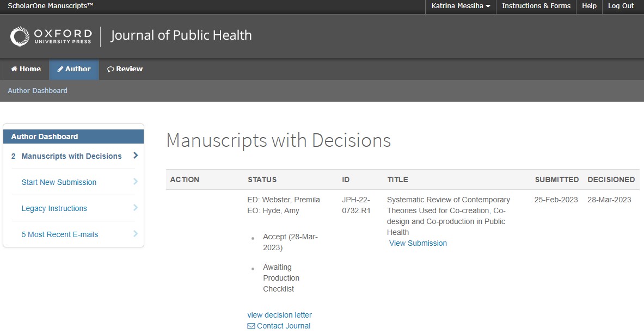Click the SUBMITTED column header
The width and height of the screenshot is (644, 335).
(556, 179)
